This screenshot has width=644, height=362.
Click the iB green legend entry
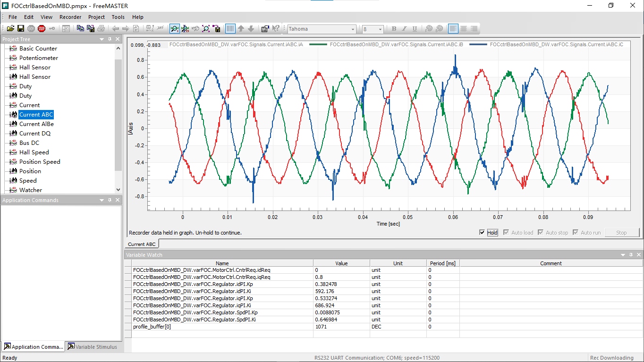(x=397, y=44)
